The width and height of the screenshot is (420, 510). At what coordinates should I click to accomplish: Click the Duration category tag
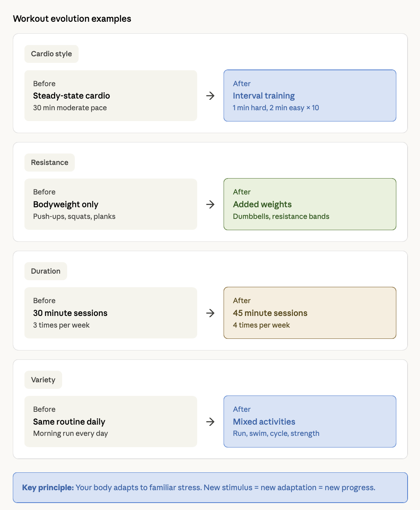click(46, 271)
